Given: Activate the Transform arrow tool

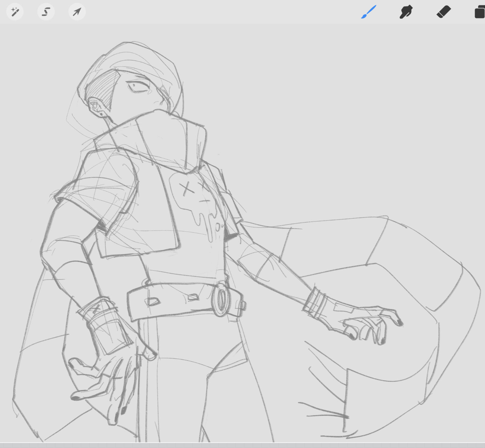Looking at the screenshot, I should click(x=77, y=12).
